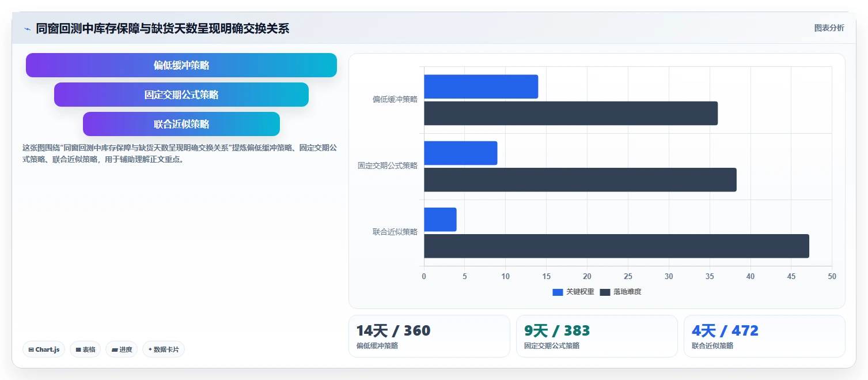This screenshot has width=868, height=380.
Task: Toggle the 关键权重 legend entry
Action: (x=573, y=292)
